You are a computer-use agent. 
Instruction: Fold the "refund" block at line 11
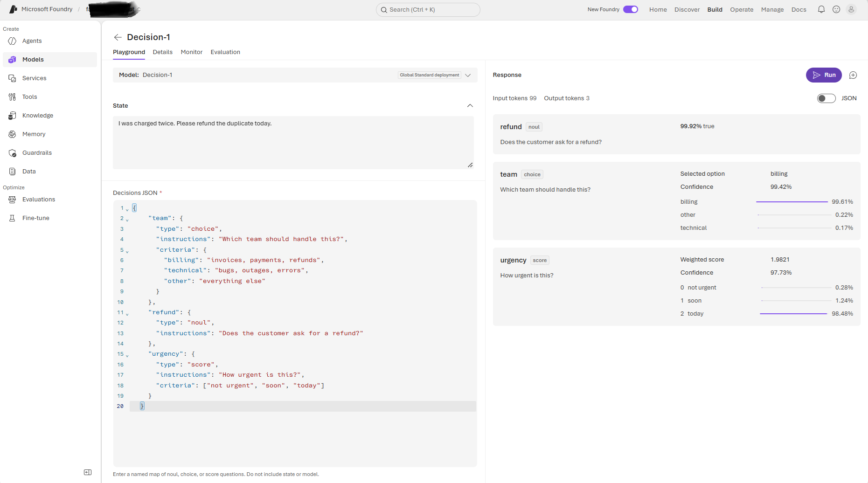click(x=127, y=314)
